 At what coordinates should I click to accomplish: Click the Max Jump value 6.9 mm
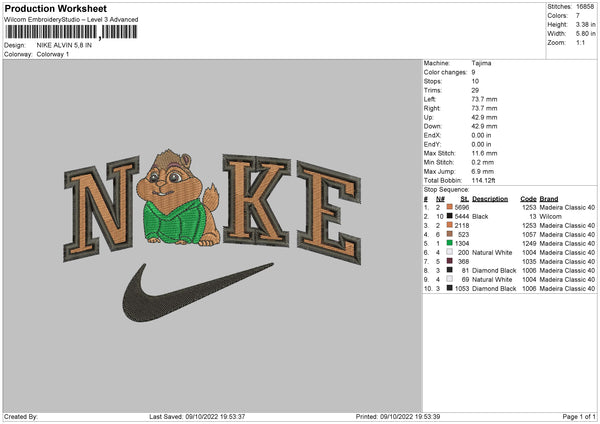[x=483, y=171]
